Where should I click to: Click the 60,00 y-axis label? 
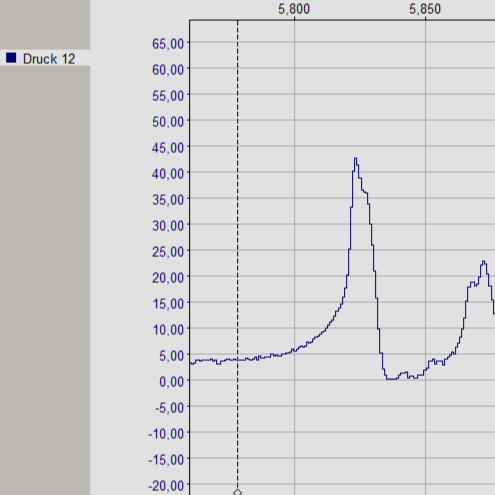click(168, 70)
